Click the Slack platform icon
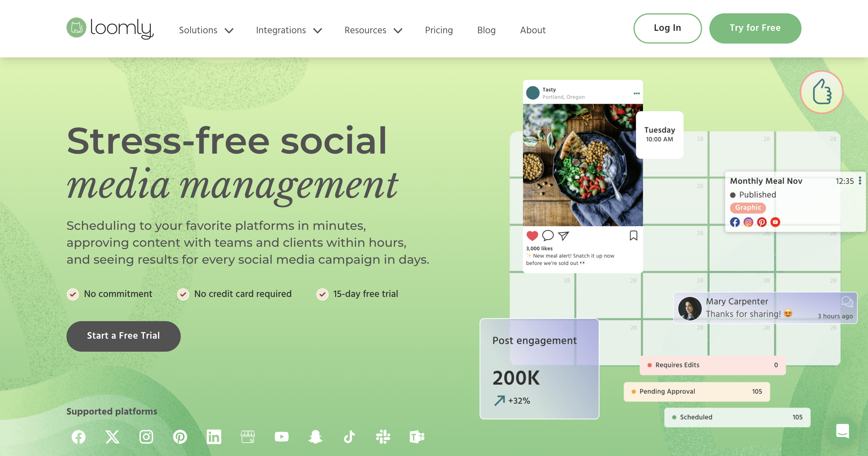This screenshot has height=456, width=868. pyautogui.click(x=383, y=436)
